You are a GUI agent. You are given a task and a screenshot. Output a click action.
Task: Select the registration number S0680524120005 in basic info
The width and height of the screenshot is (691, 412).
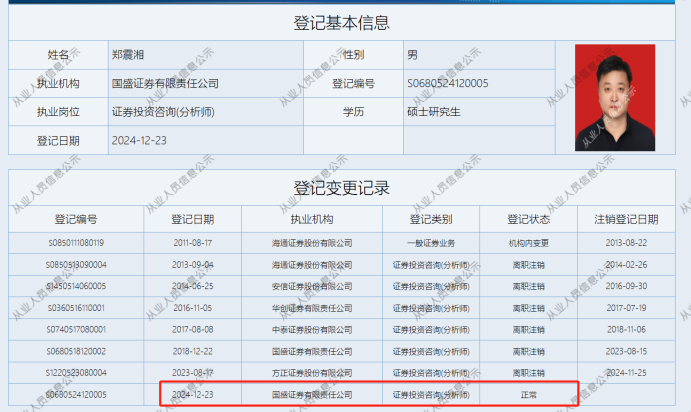tap(448, 83)
